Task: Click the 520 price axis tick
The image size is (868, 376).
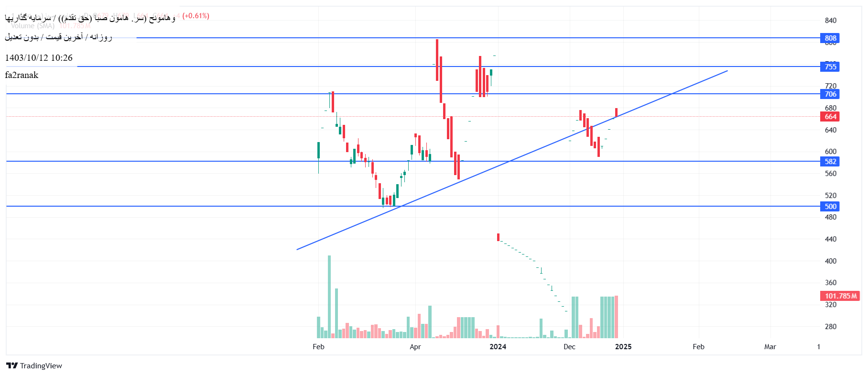Action: tap(831, 196)
